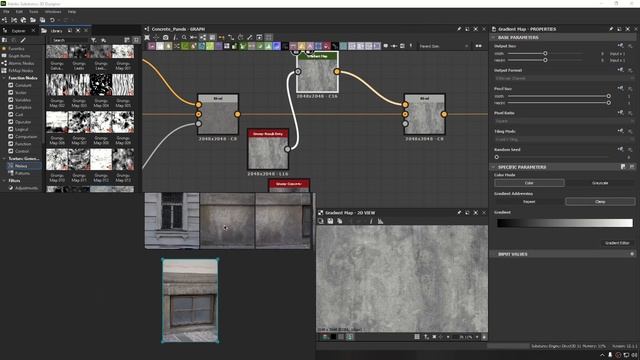Open the File menu
640x360 pixels.
point(7,12)
